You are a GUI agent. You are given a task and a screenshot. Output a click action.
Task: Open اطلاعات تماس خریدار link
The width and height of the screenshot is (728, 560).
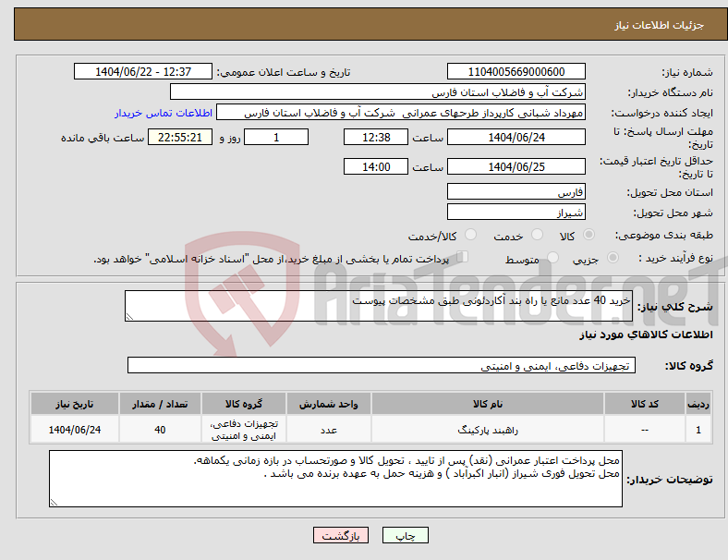point(164,113)
